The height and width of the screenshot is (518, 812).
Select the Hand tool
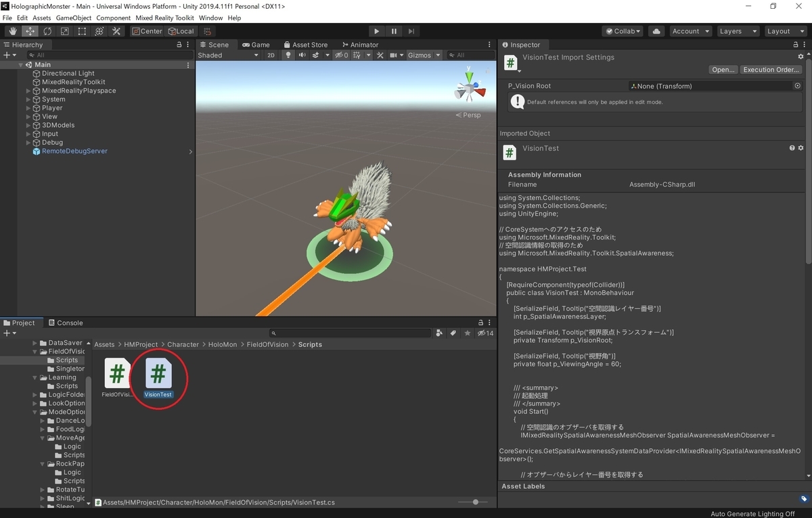pos(13,31)
